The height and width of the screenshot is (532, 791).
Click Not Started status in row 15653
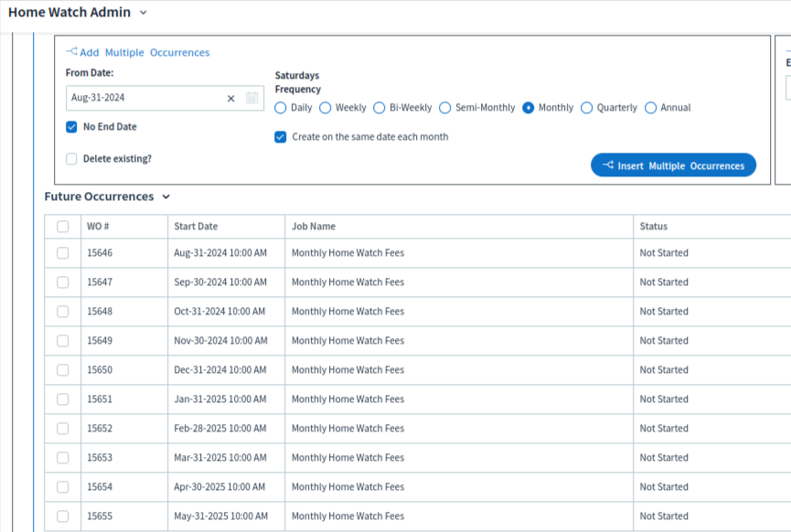(x=664, y=457)
